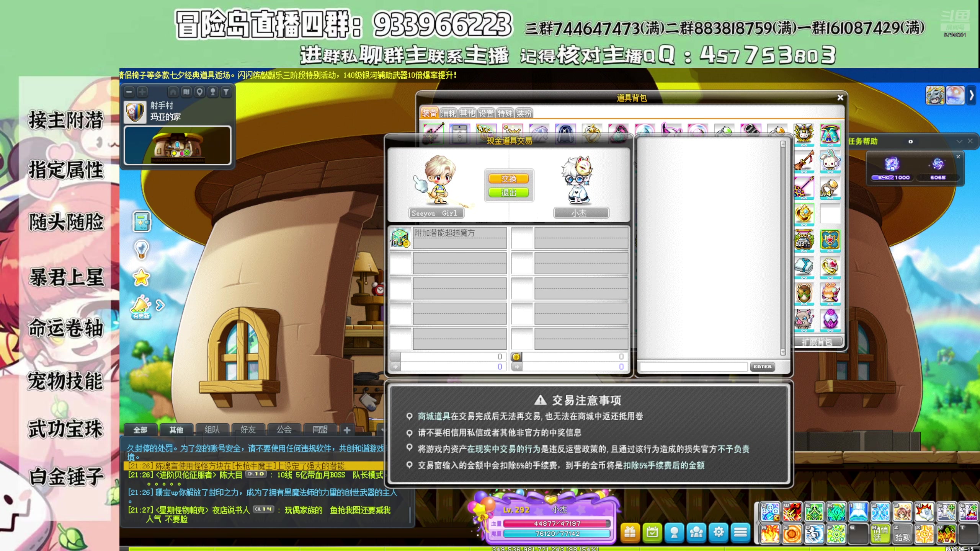Switch to the 其他 inventory tab

coord(467,113)
